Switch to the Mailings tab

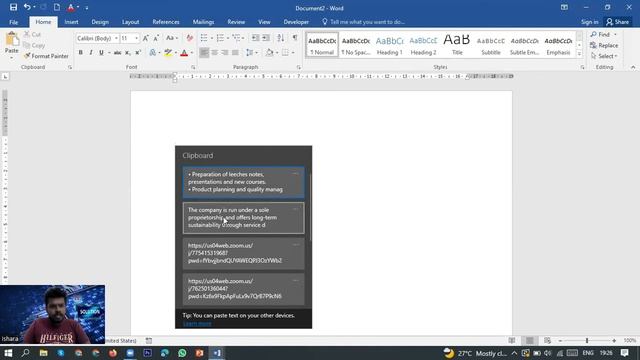(x=203, y=22)
